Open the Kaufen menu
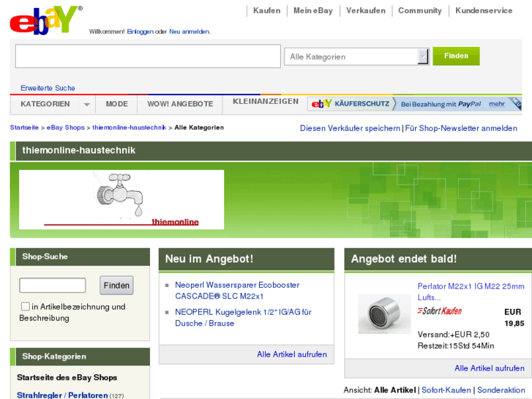532x399 pixels. coord(266,10)
